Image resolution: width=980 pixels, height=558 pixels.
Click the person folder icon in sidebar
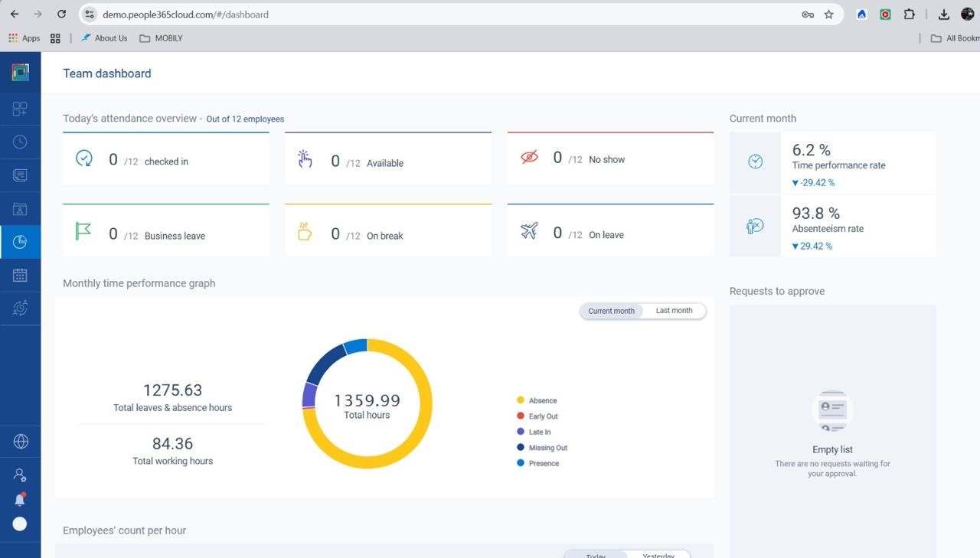click(x=20, y=209)
